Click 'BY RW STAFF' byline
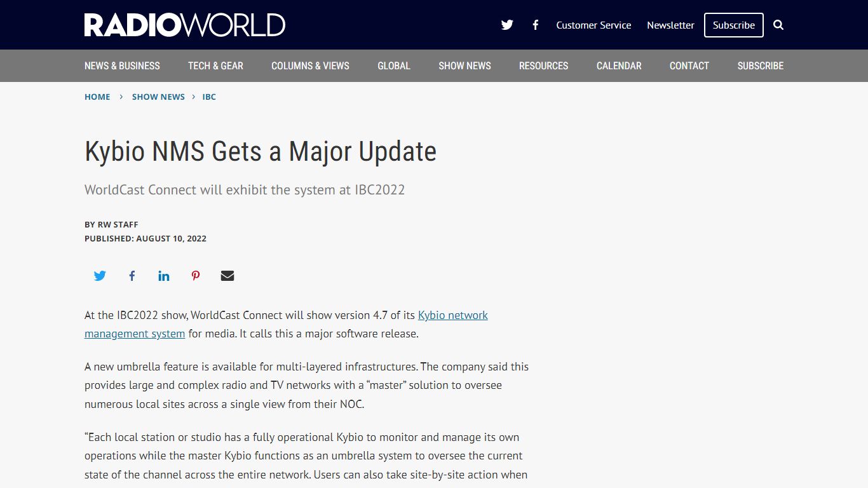Screen dimensions: 868x488 tap(111, 224)
